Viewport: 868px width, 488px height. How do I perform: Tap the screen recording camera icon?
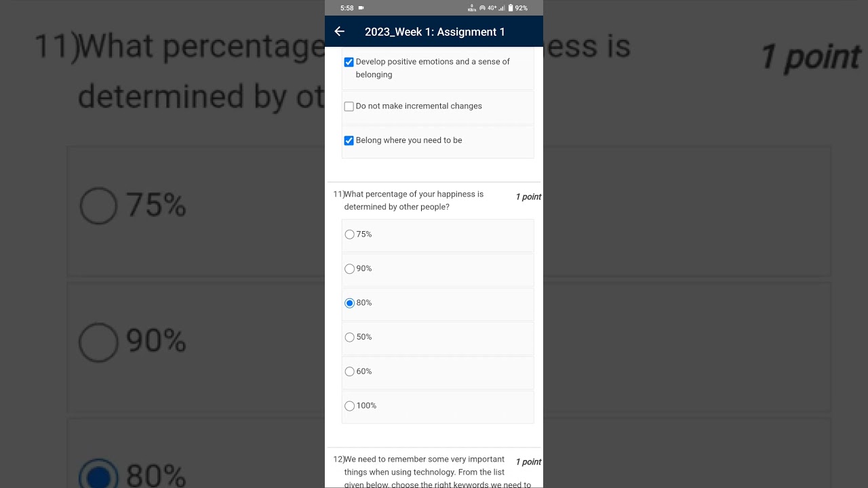361,8
